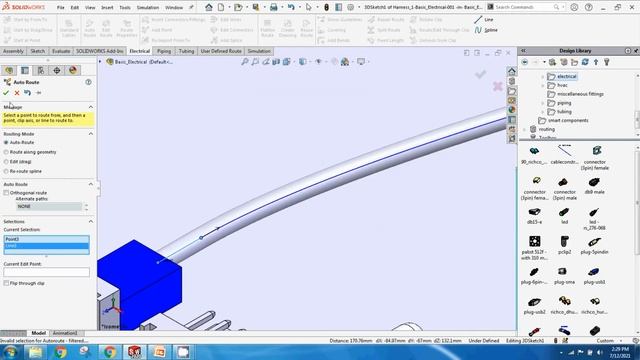Click the undo arrow in Auto Route panel
640x360 pixels.
click(x=27, y=93)
